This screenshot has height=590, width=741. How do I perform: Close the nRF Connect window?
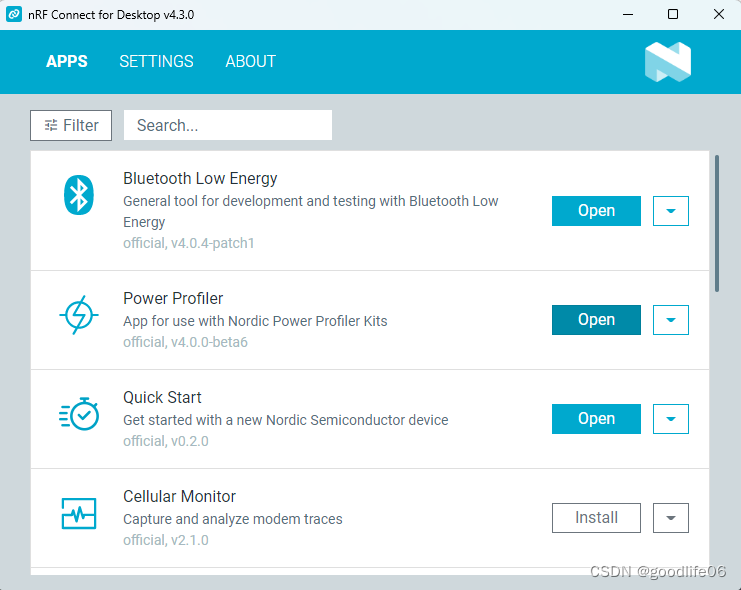tap(719, 14)
